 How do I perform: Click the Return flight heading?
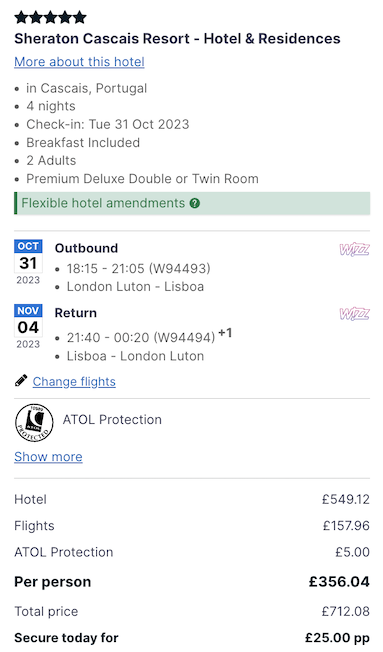point(75,313)
